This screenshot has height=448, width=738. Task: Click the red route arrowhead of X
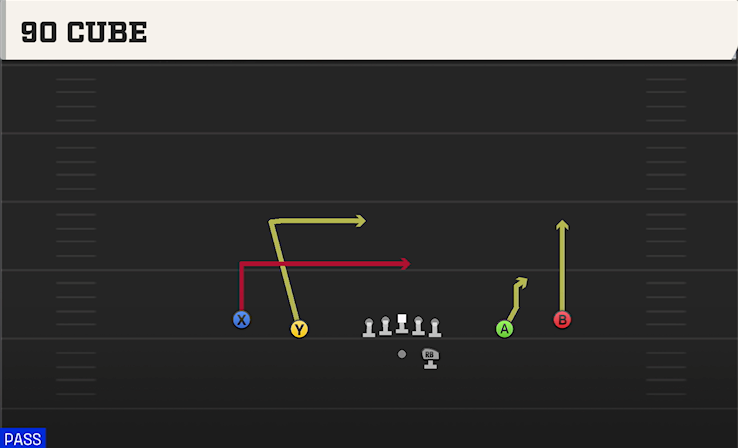[x=406, y=264]
